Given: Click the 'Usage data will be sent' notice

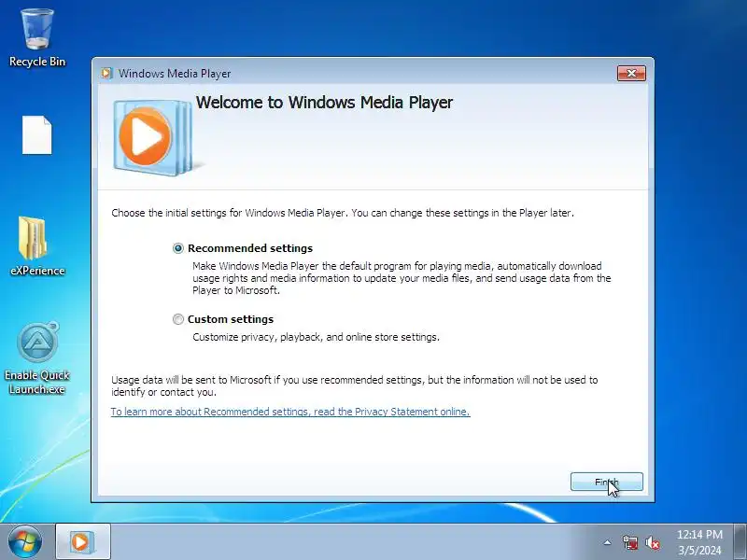Looking at the screenshot, I should tap(355, 386).
